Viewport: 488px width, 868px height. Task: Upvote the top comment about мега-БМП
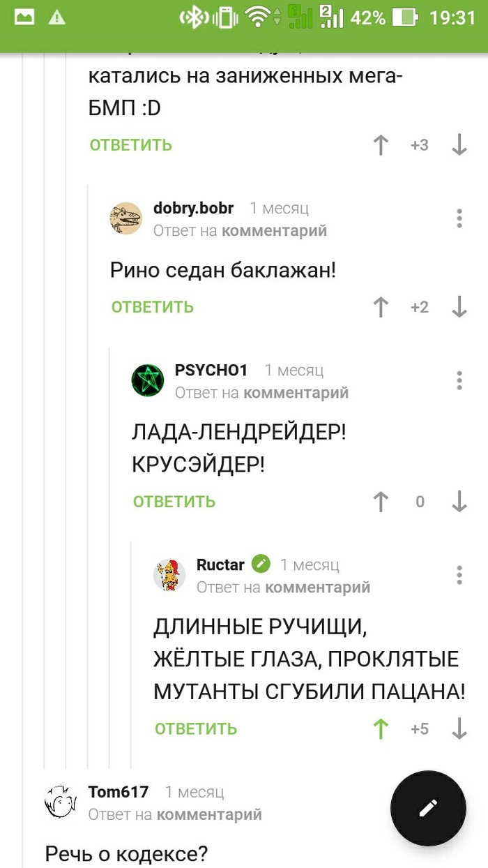pyautogui.click(x=381, y=145)
